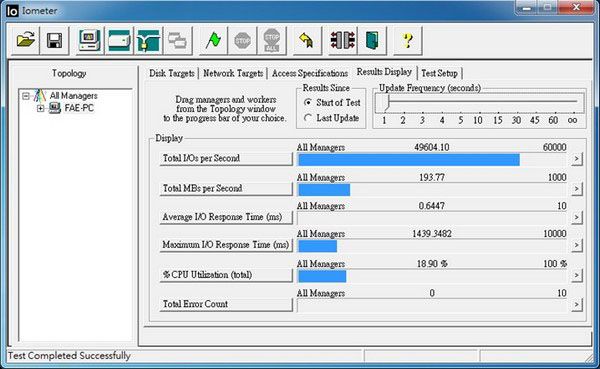
Task: Open arrow menu for Average I/O Response Time
Action: [x=577, y=217]
